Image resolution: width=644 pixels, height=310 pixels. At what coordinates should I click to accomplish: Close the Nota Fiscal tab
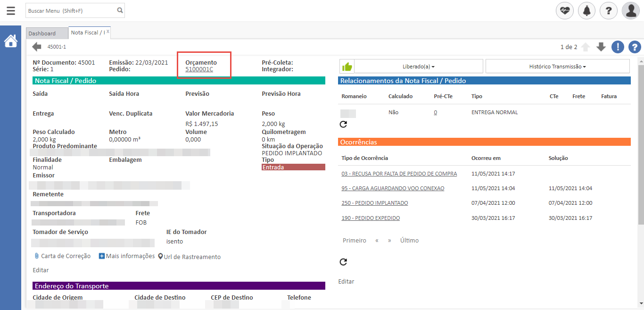pos(108,32)
